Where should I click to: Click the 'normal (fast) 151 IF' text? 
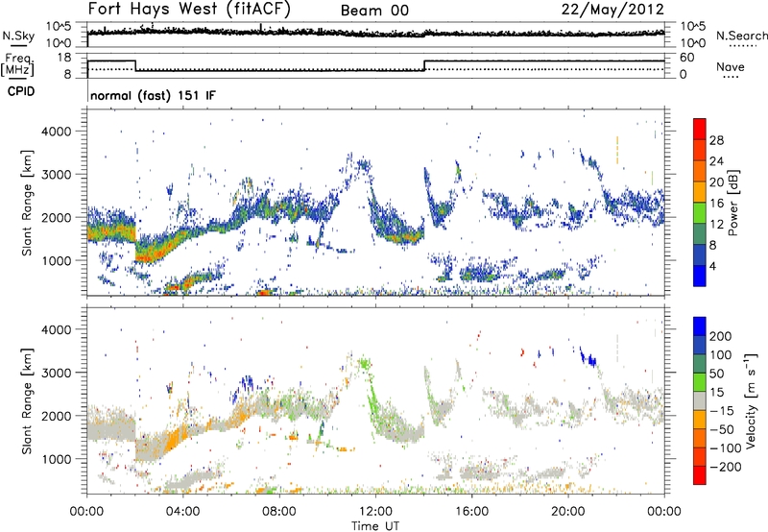tap(153, 95)
